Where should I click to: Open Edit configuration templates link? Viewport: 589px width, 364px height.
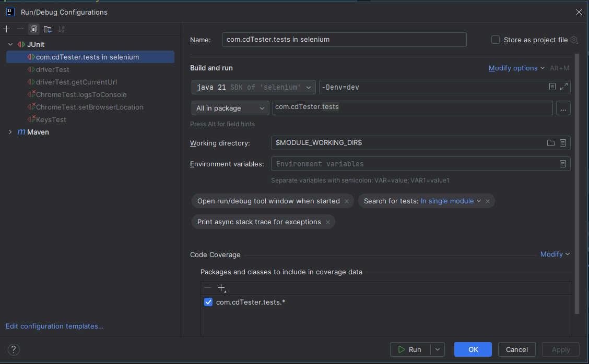tap(54, 326)
